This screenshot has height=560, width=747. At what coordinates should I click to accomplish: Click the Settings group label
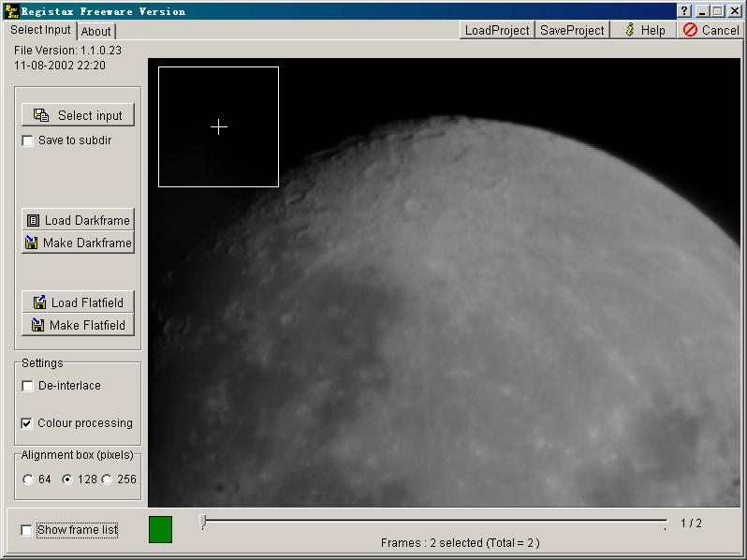tap(42, 363)
